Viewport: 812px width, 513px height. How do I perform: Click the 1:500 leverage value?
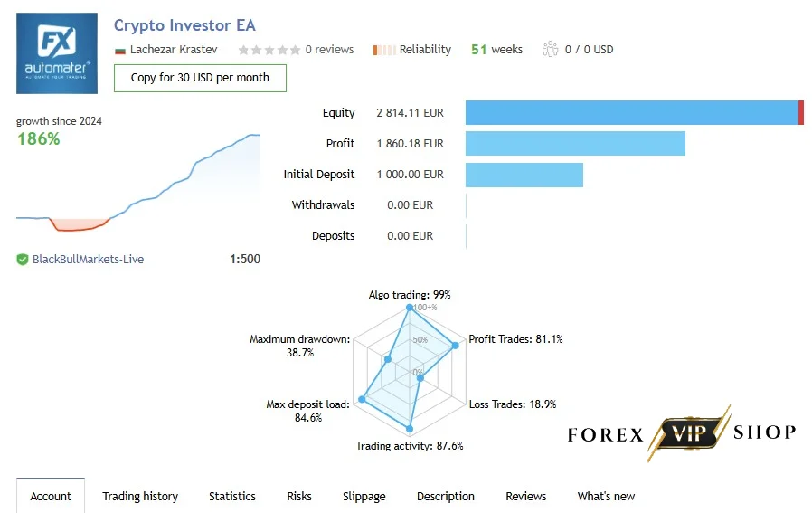(x=245, y=259)
